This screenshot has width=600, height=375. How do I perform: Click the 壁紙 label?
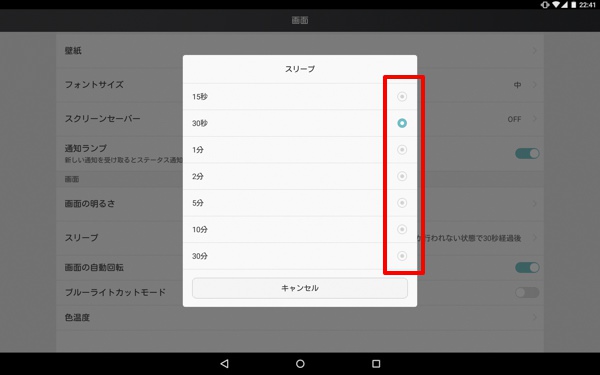point(73,51)
